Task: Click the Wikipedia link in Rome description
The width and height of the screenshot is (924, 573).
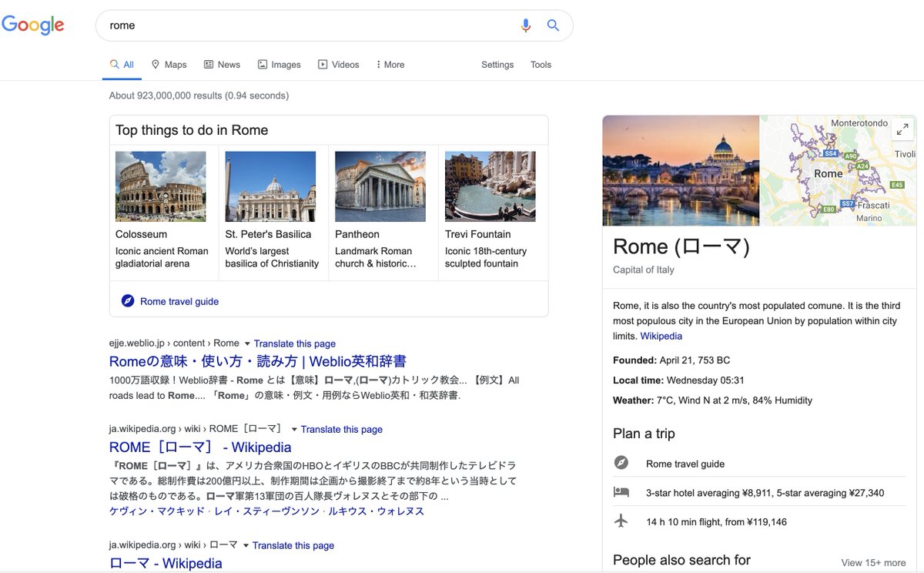Action: [x=661, y=336]
